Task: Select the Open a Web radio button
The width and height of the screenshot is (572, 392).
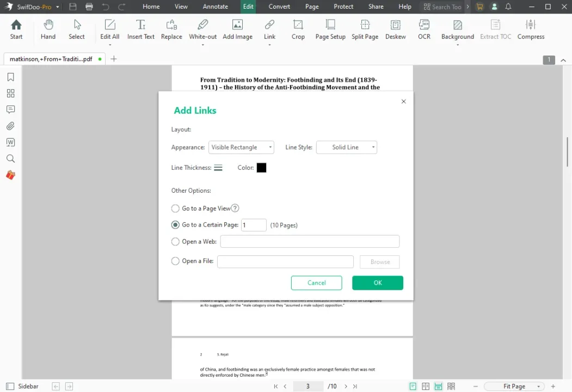Action: pos(175,242)
